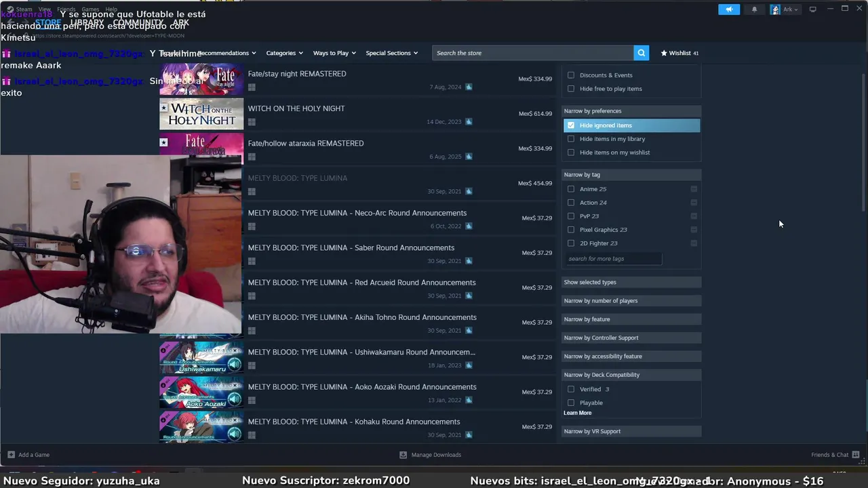The width and height of the screenshot is (868, 488).
Task: Open the Categories dropdown
Action: click(285, 53)
